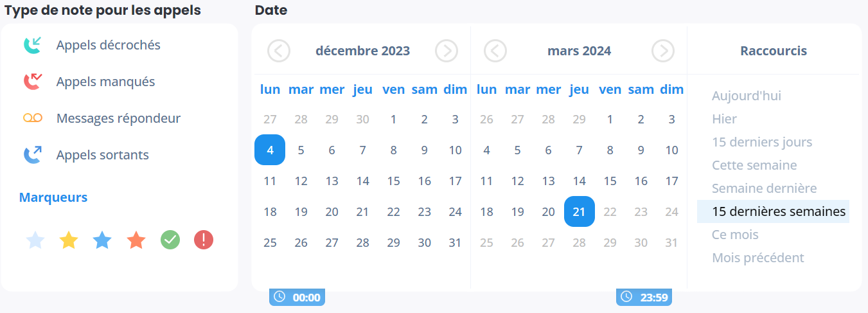The width and height of the screenshot is (868, 313).
Task: Toggle the yellow star marker
Action: tap(69, 240)
